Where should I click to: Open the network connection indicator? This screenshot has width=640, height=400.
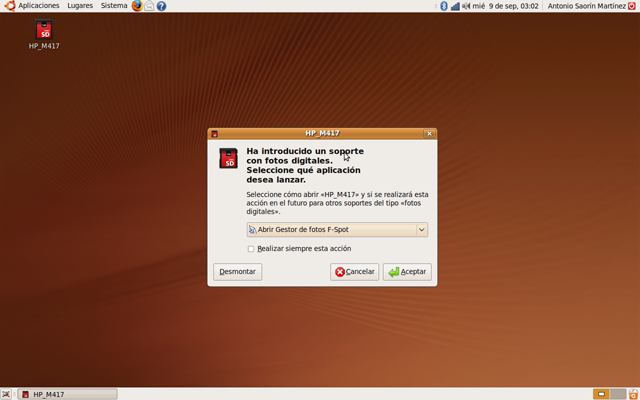[x=455, y=6]
